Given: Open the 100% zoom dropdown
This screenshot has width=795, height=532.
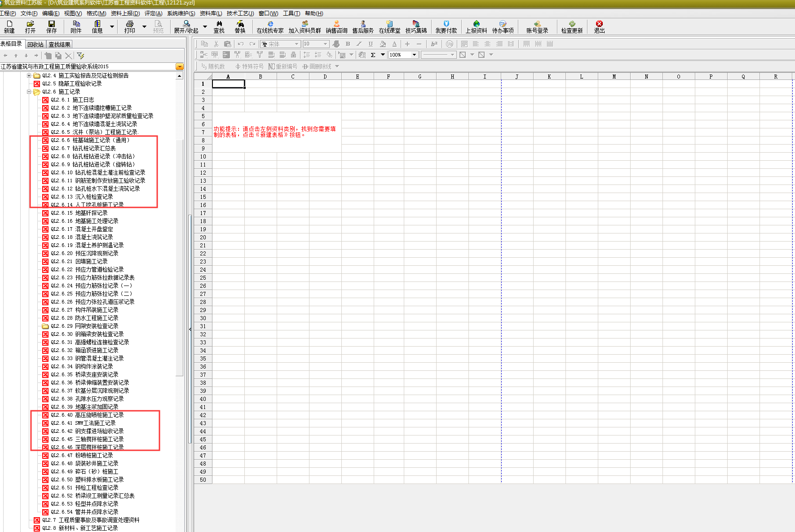Looking at the screenshot, I should point(414,55).
